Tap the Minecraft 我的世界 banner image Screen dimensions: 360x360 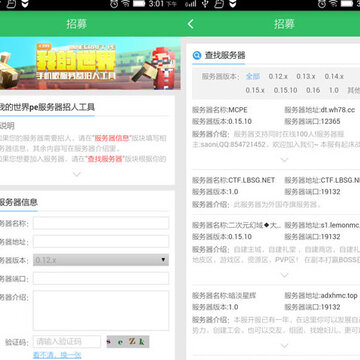(x=90, y=64)
